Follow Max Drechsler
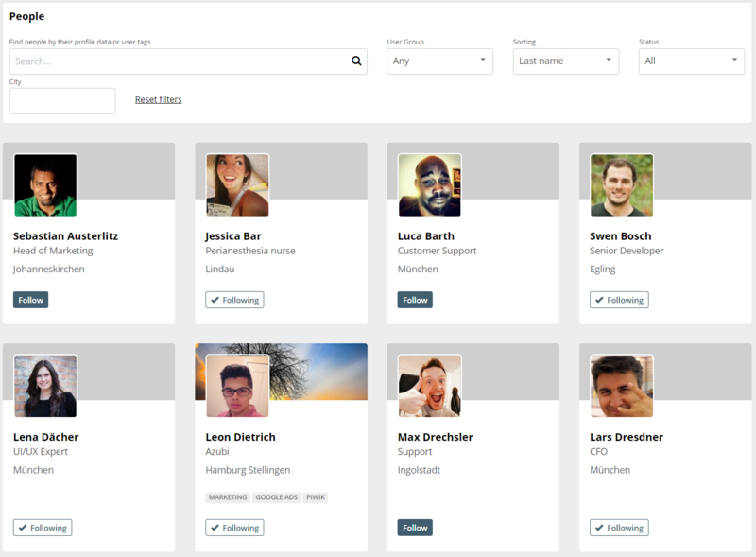Screen dimensions: 756x557 pos(415,528)
